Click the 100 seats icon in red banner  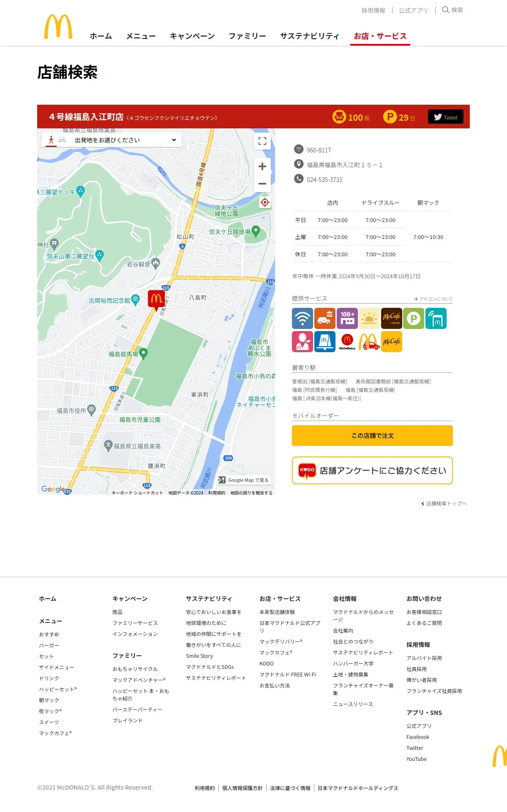(339, 117)
